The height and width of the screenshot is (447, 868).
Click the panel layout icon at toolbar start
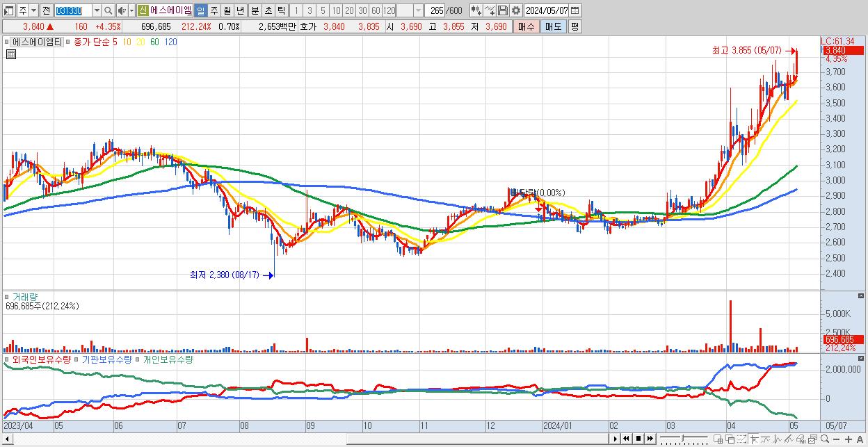tap(8, 10)
